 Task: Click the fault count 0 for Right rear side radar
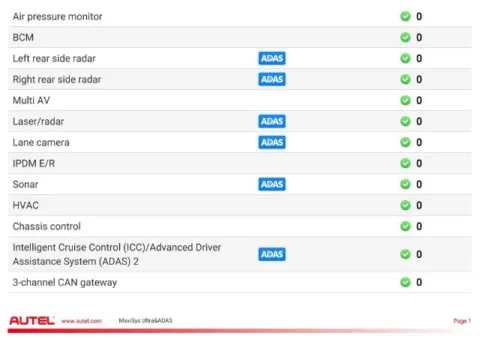pos(419,79)
